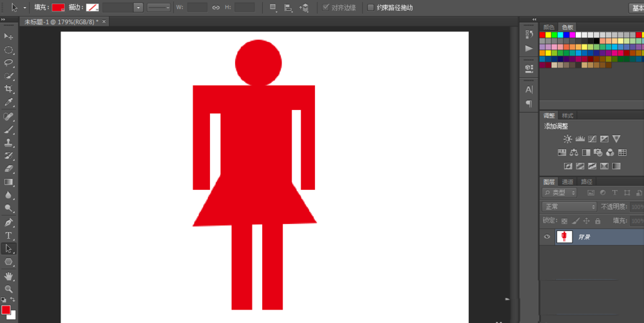Enable the 约束路径拖动 checkbox

point(370,8)
